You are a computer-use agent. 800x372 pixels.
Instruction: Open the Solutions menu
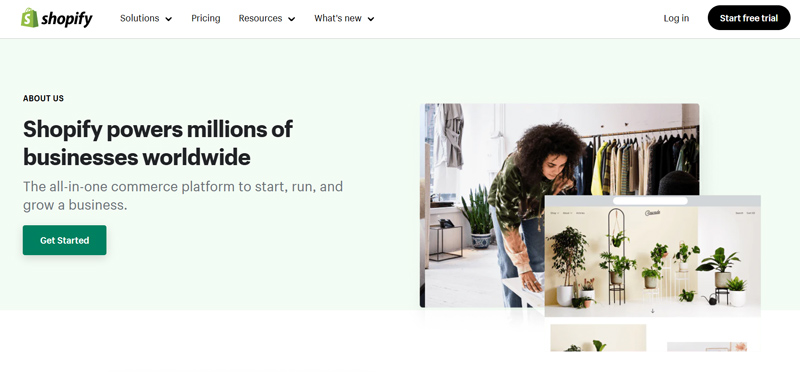click(146, 18)
